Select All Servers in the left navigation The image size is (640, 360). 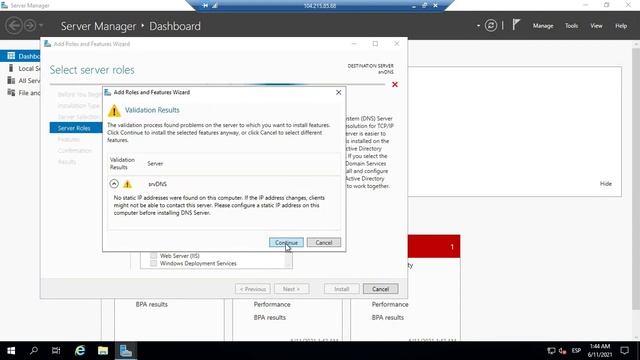pos(24,80)
